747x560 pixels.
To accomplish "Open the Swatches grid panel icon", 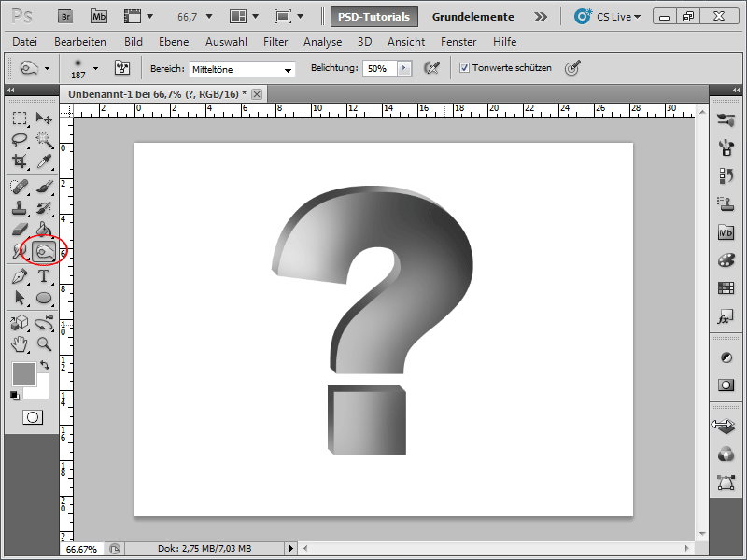I will [726, 288].
